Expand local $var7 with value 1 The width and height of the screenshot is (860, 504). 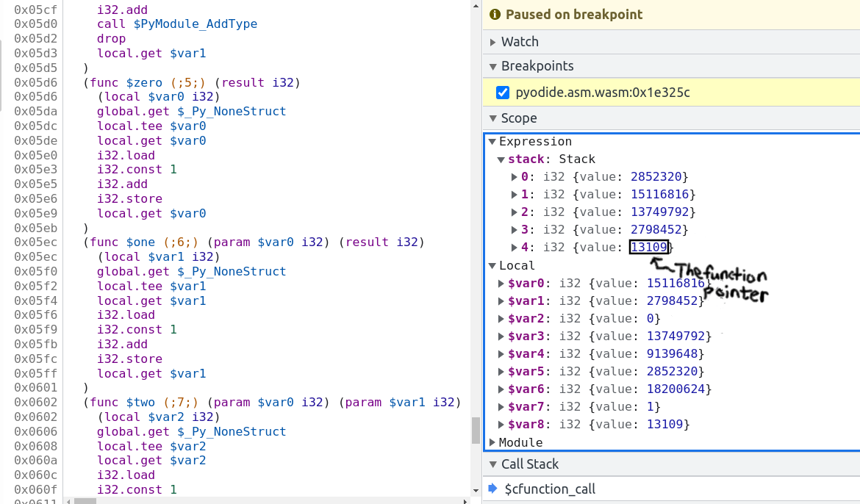point(501,407)
